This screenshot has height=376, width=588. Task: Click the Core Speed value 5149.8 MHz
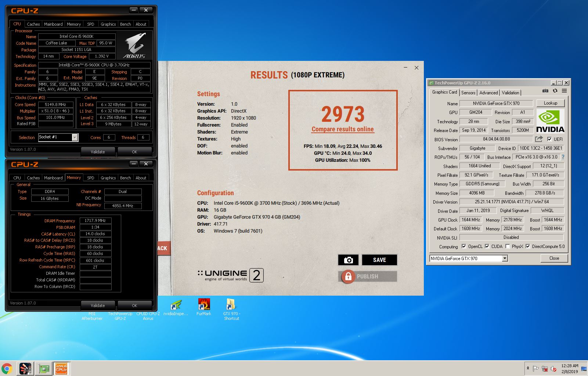[55, 105]
